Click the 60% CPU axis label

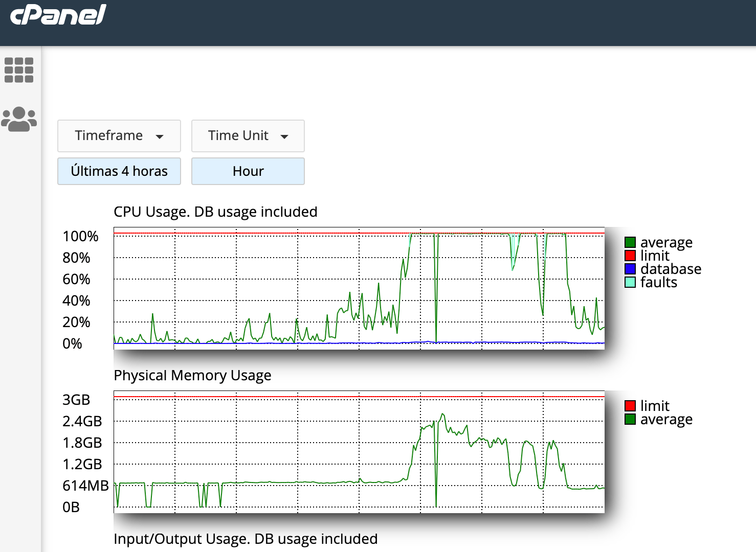[76, 280]
